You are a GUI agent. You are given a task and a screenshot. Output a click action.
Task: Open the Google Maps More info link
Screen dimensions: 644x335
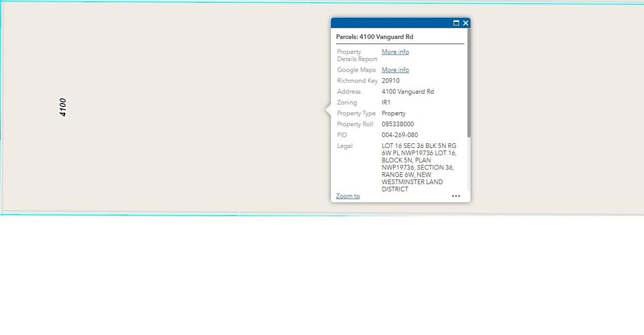coord(395,70)
